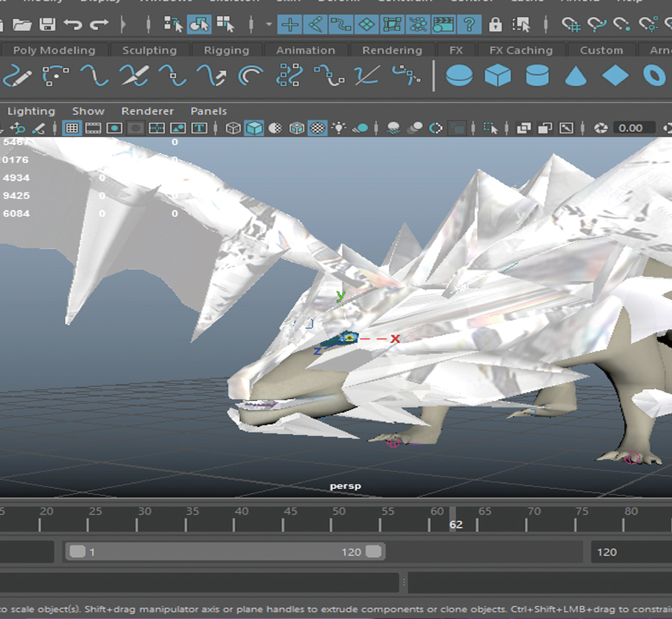Image resolution: width=672 pixels, height=619 pixels.
Task: Open the viewport Show menu
Action: coord(88,111)
